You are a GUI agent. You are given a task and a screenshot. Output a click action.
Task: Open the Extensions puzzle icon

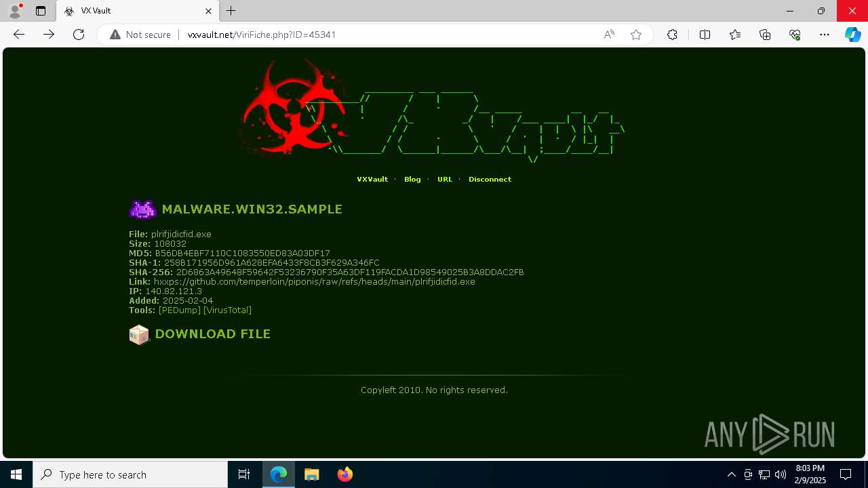click(x=672, y=35)
